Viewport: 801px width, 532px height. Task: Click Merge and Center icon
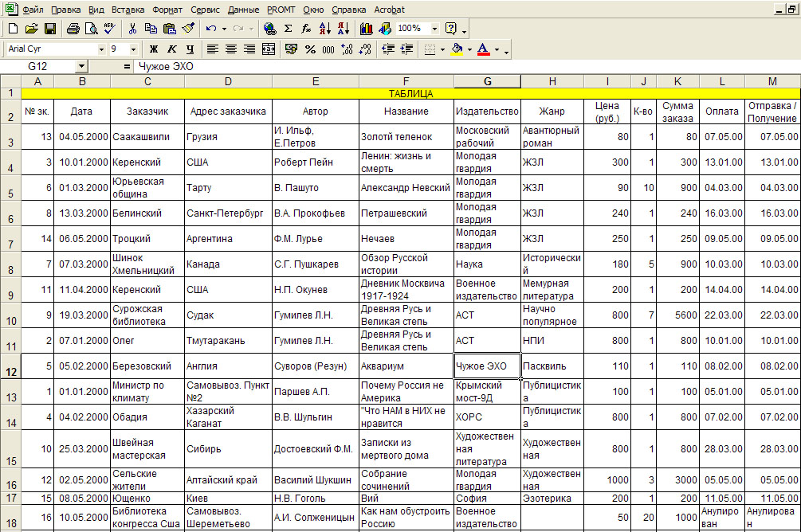point(268,49)
